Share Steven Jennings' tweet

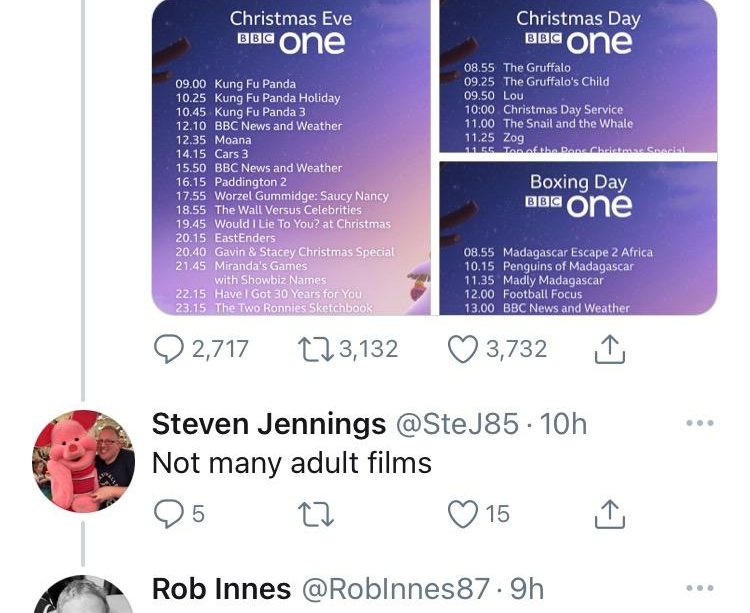pos(609,514)
